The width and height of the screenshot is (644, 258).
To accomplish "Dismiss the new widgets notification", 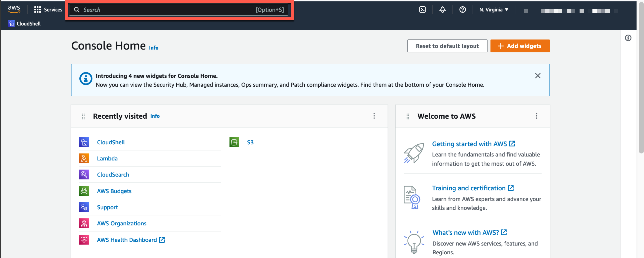I will (x=538, y=76).
